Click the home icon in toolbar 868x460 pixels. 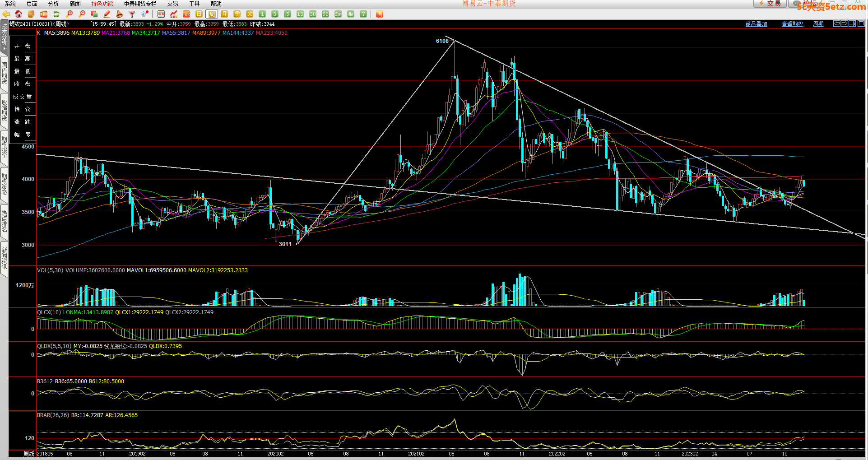pyautogui.click(x=19, y=14)
